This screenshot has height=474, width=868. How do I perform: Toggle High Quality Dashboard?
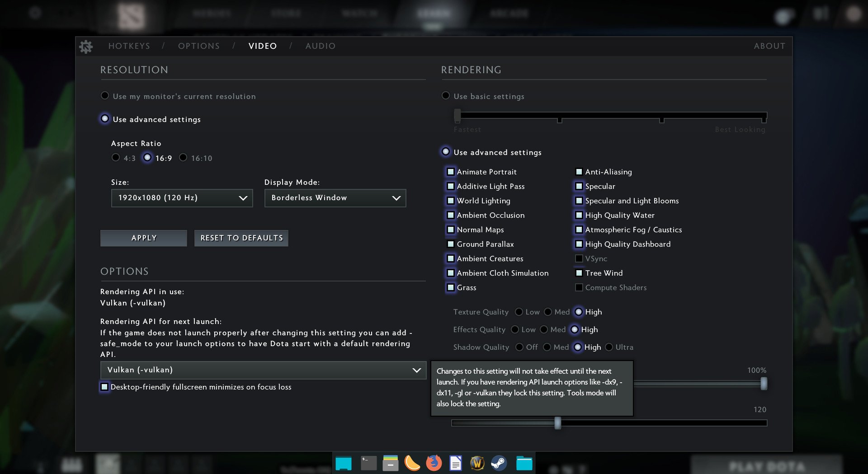pyautogui.click(x=579, y=244)
